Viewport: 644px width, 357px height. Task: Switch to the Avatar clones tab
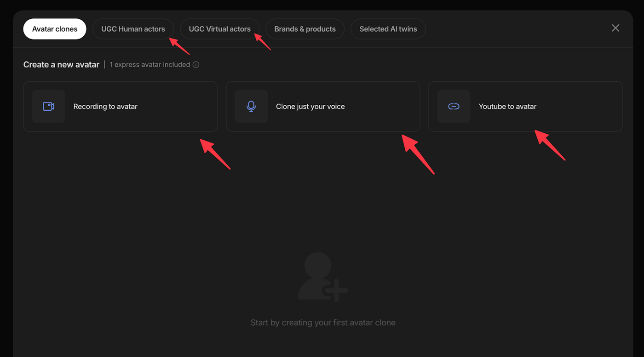(x=55, y=29)
